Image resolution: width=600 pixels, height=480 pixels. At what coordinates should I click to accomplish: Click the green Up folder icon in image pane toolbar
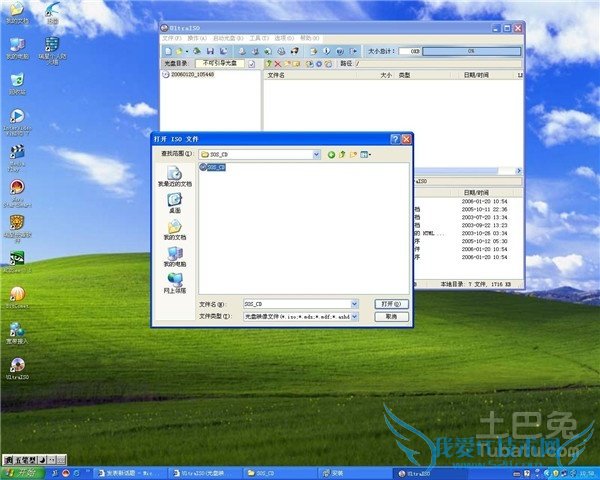click(269, 64)
